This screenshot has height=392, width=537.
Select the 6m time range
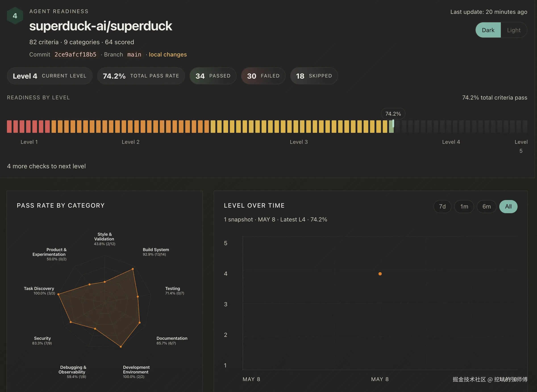[x=487, y=206]
